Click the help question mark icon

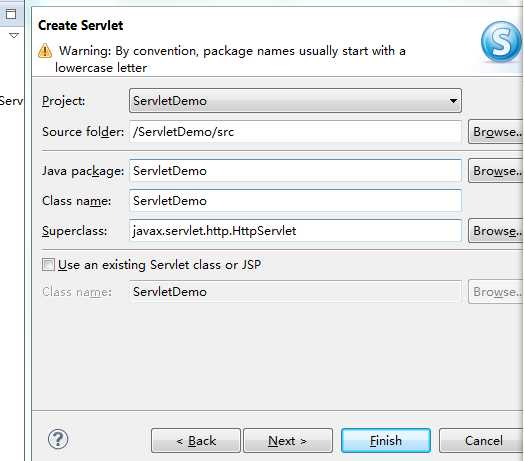(x=58, y=439)
